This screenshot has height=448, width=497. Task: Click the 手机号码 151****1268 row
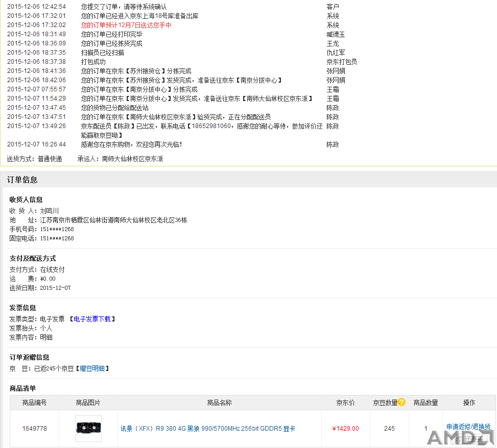click(41, 229)
